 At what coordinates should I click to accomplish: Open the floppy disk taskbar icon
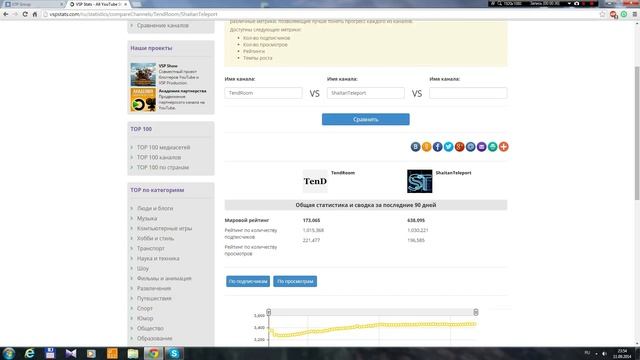pyautogui.click(x=50, y=353)
